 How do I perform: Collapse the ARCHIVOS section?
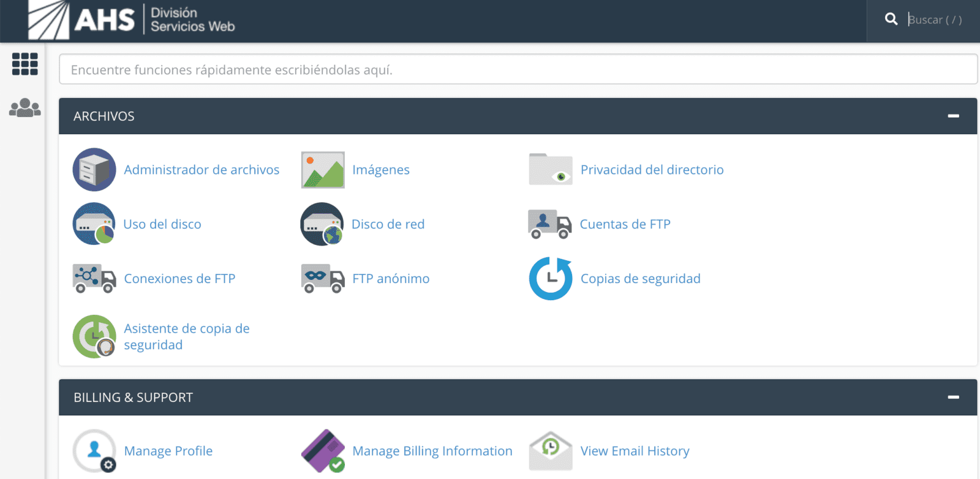click(954, 116)
